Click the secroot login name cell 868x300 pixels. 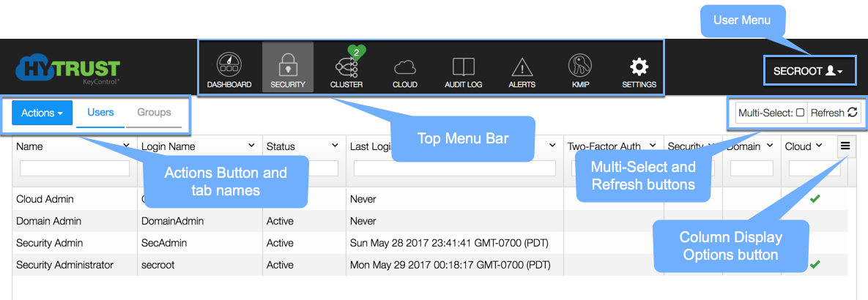click(157, 265)
